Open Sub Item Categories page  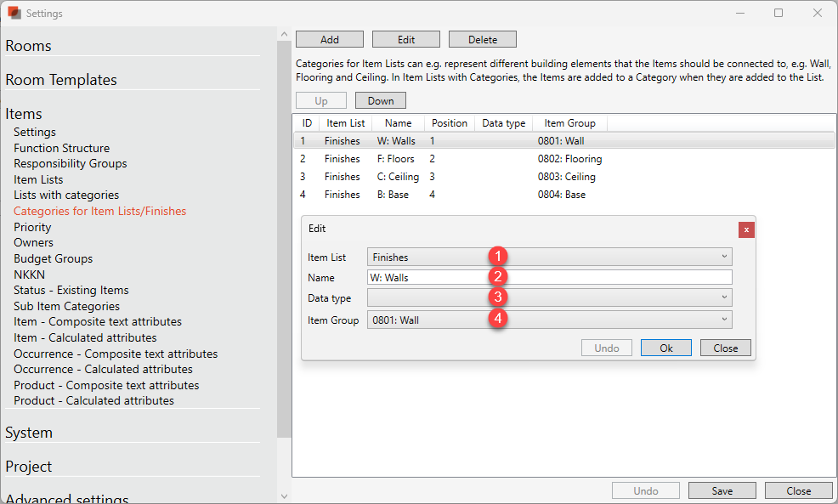[66, 306]
